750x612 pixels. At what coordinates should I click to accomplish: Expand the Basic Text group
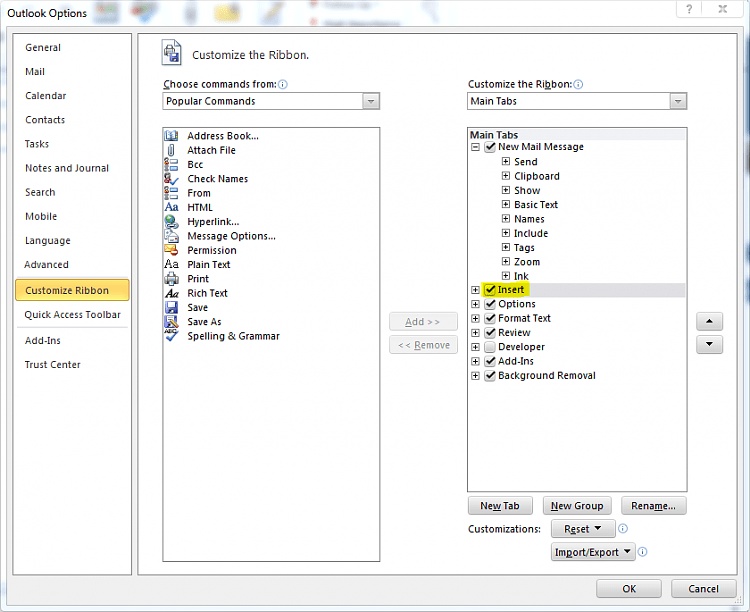click(506, 204)
